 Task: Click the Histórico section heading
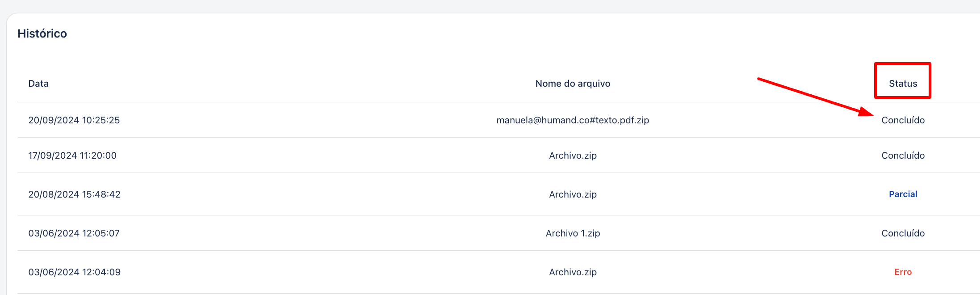pyautogui.click(x=42, y=34)
